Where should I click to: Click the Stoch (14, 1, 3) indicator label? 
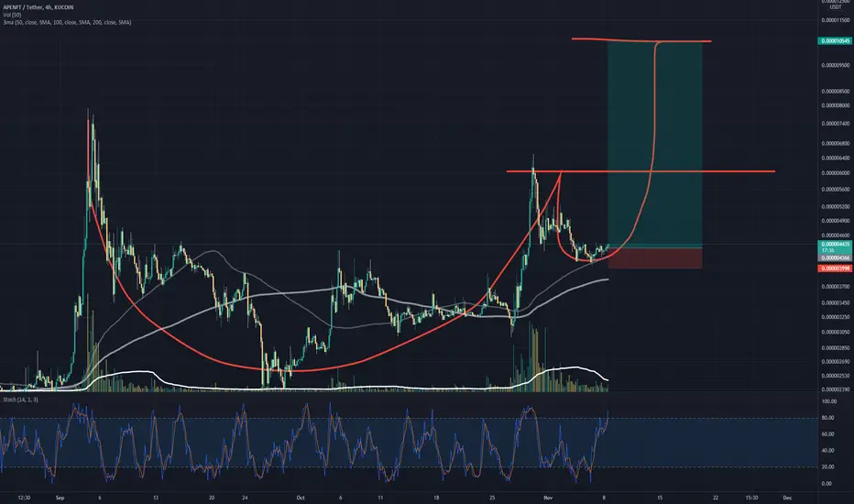(21, 400)
